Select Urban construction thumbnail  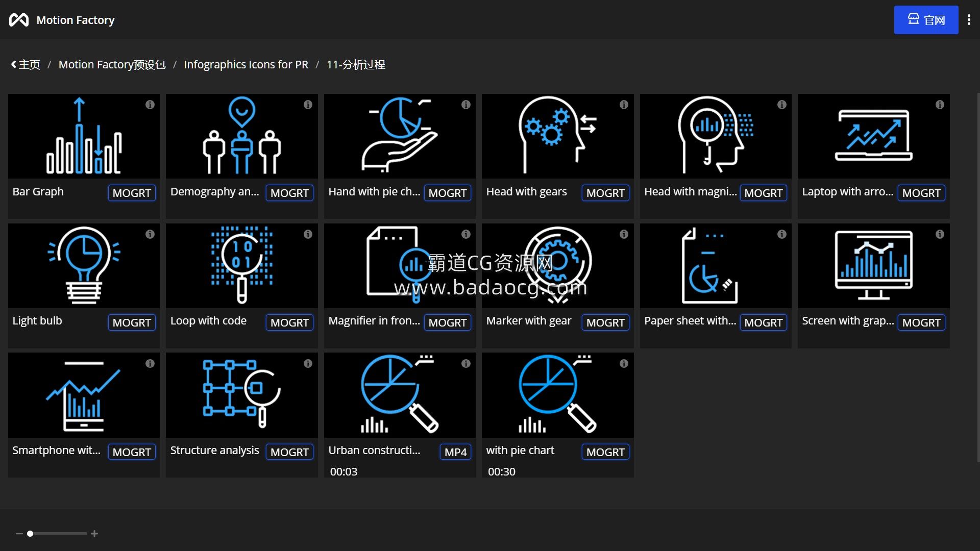pyautogui.click(x=400, y=395)
